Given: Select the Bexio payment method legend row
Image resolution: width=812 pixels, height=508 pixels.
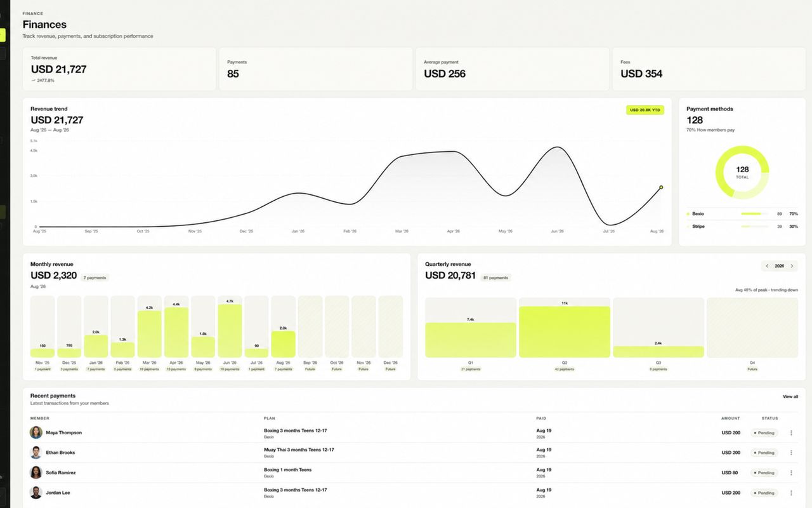Looking at the screenshot, I should coord(742,214).
